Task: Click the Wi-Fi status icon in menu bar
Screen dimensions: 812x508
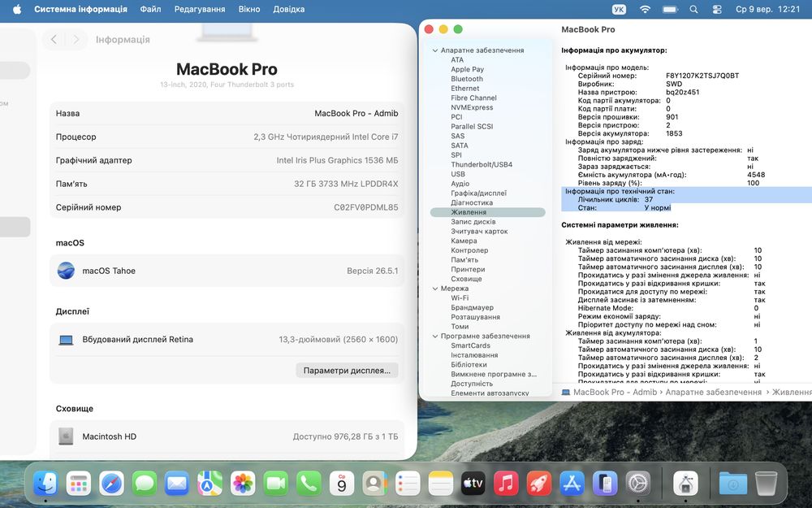Action: 645,9
